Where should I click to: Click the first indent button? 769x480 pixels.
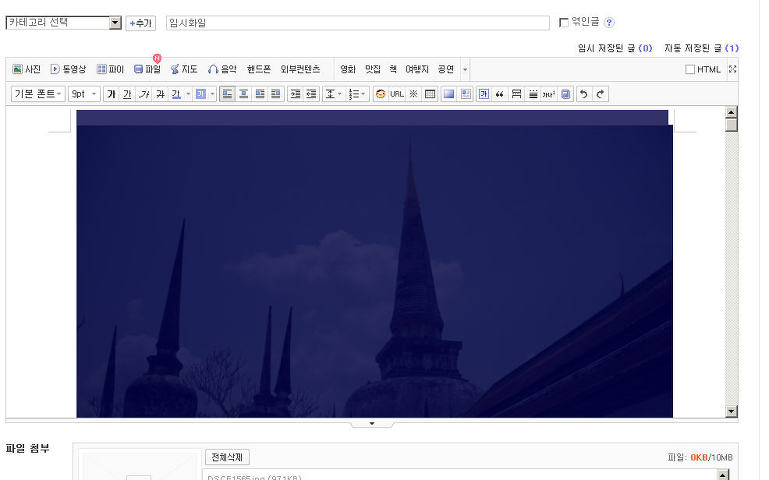tap(295, 94)
